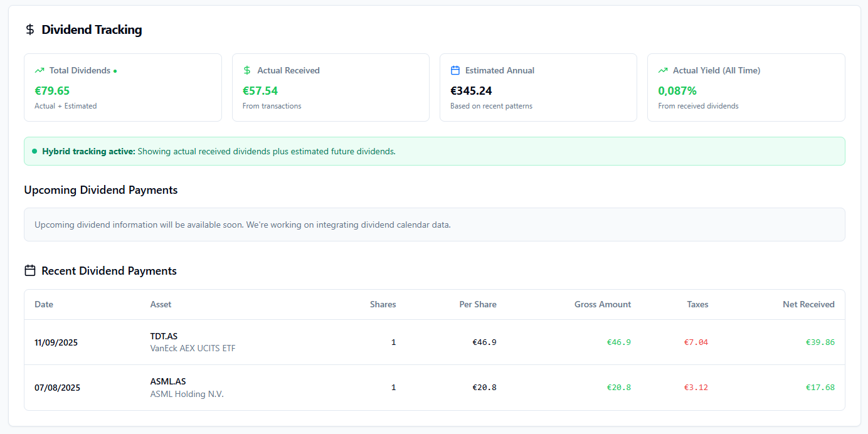This screenshot has height=434, width=868.
Task: Select the TDT.AS ticker symbol
Action: pyautogui.click(x=164, y=336)
